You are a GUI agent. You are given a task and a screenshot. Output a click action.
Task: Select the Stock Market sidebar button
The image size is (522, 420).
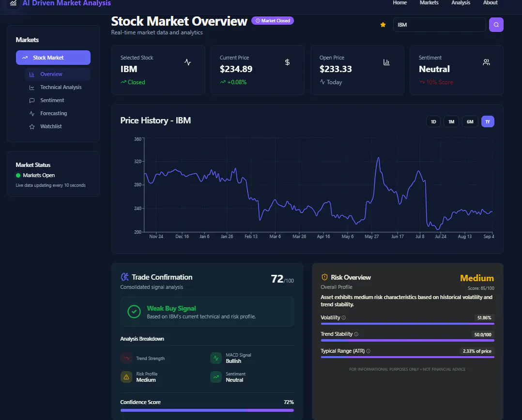pos(53,58)
